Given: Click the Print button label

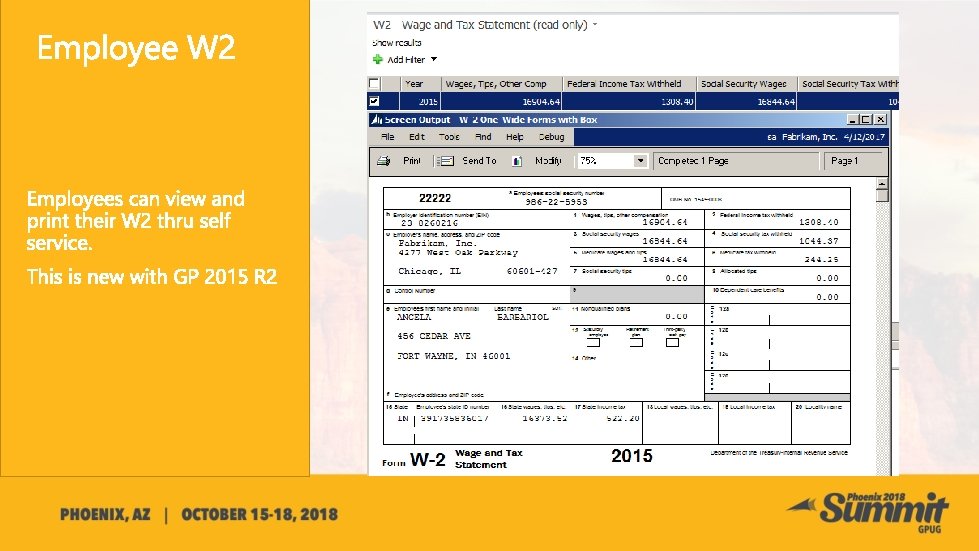Looking at the screenshot, I should tap(411, 161).
